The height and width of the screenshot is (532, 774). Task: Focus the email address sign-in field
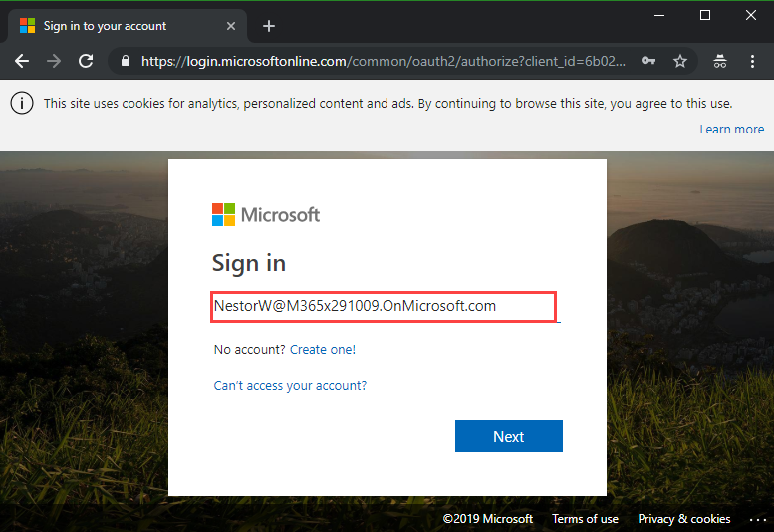(x=384, y=306)
